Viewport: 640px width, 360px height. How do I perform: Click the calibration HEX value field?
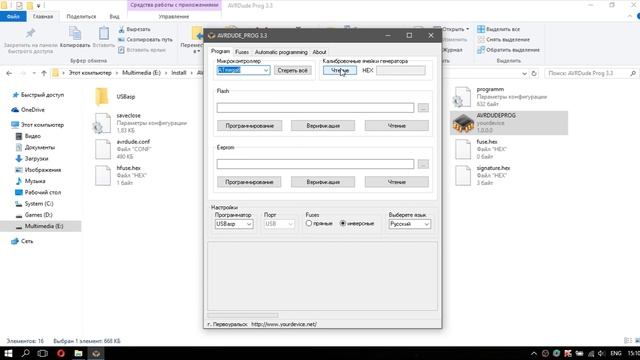click(x=400, y=70)
